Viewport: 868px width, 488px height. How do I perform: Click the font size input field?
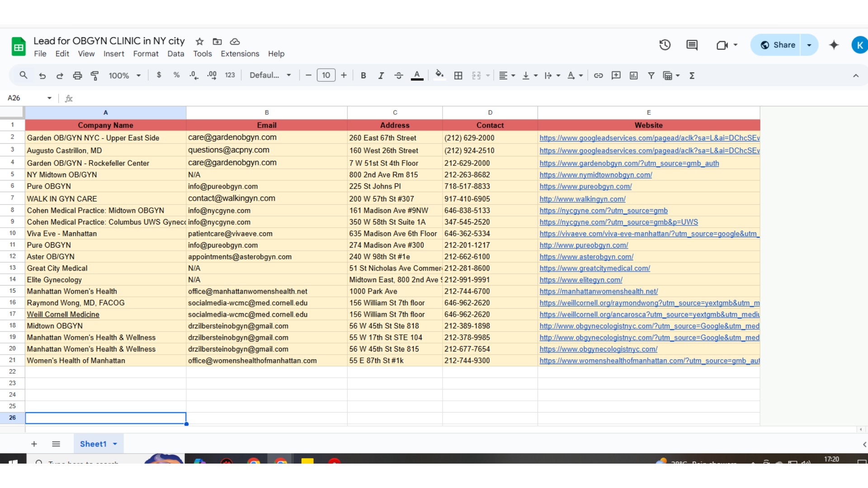326,75
